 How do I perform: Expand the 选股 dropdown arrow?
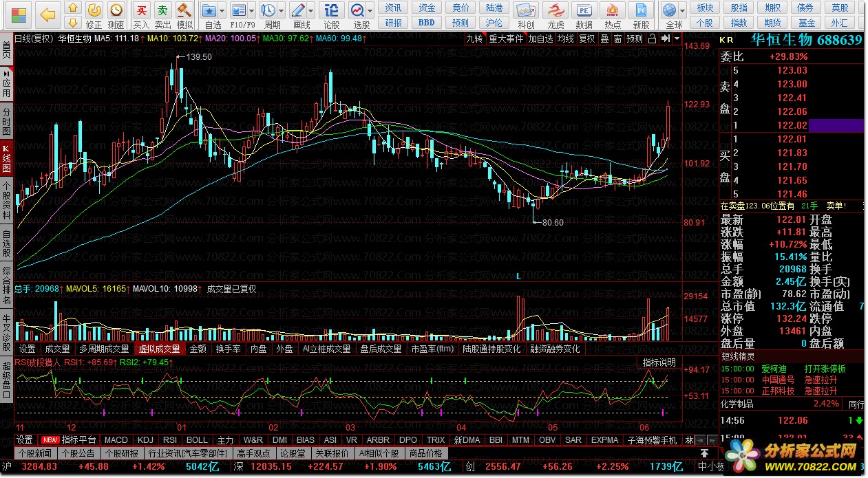pos(371,10)
